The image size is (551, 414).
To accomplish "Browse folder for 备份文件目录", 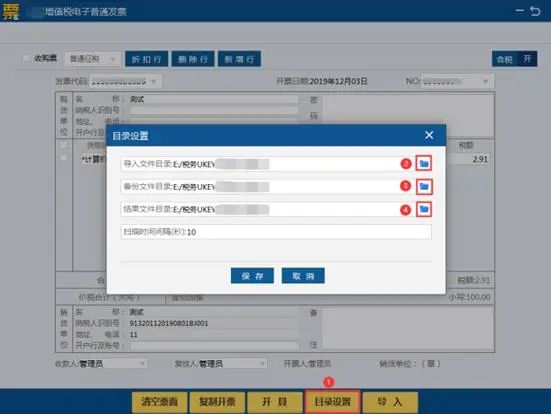I will click(x=424, y=187).
